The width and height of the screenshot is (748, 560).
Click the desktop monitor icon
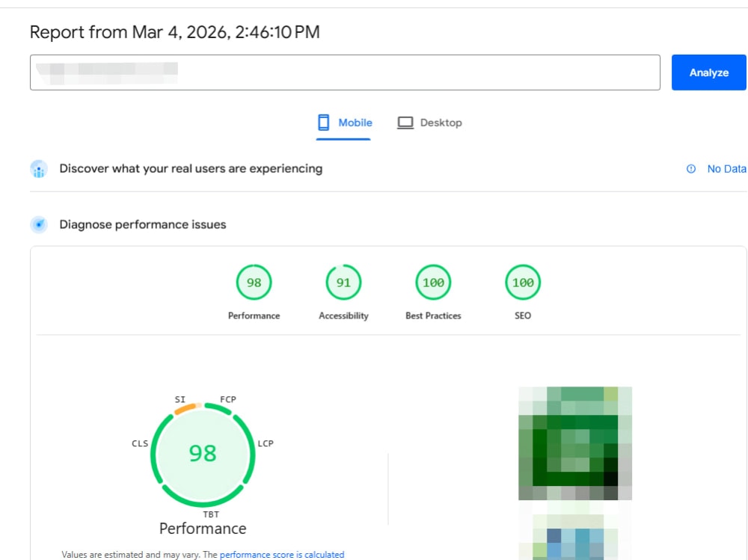click(x=405, y=123)
